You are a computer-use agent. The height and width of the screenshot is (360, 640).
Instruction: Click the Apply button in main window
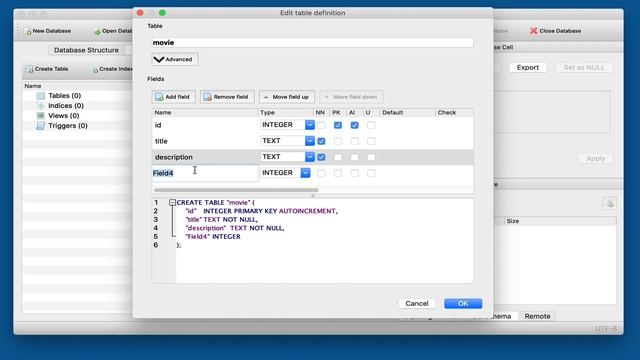[x=596, y=158]
